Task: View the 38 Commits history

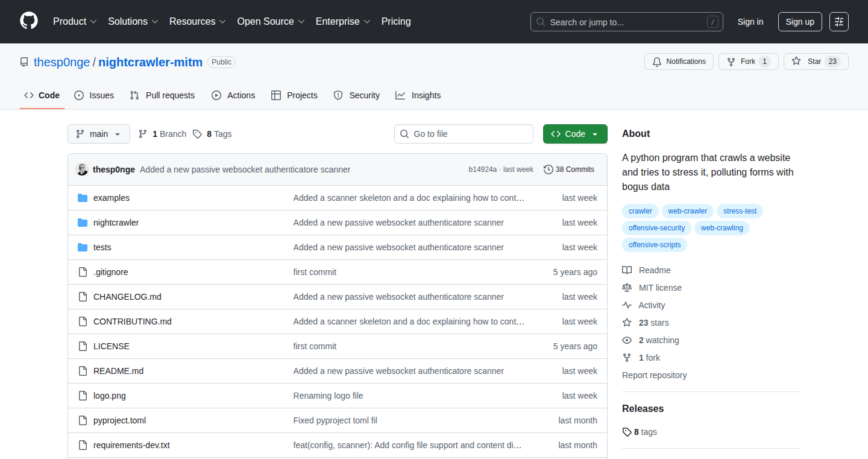Action: pos(569,169)
